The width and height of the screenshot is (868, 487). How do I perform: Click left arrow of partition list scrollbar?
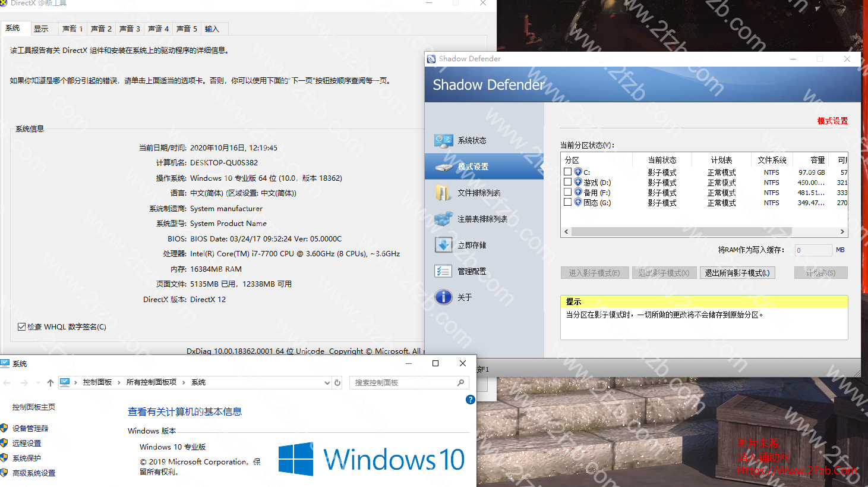(566, 231)
